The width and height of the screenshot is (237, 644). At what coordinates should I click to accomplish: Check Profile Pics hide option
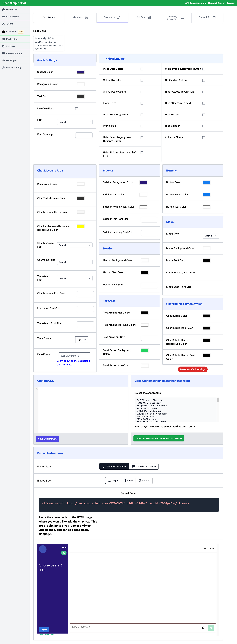coord(142,126)
